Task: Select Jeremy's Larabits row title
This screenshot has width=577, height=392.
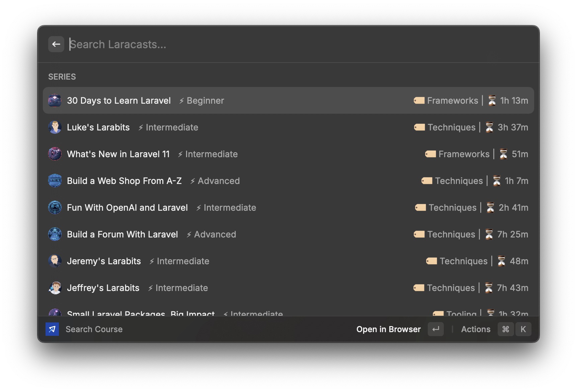Action: pyautogui.click(x=104, y=261)
